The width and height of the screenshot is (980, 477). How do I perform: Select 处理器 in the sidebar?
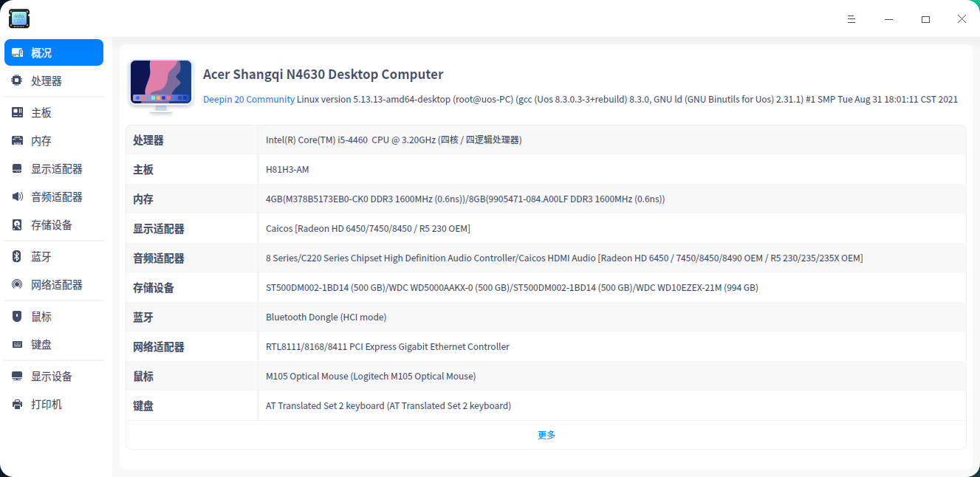tap(54, 80)
